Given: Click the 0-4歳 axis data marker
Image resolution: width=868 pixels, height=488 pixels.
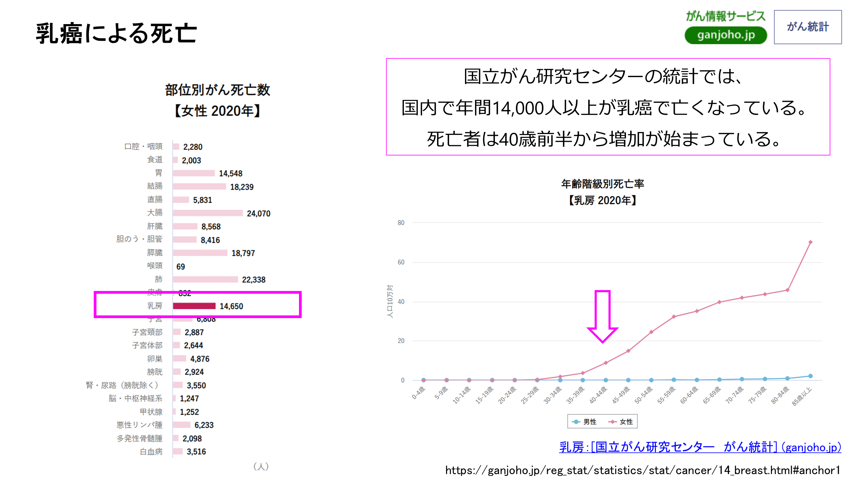Looking at the screenshot, I should coord(423,380).
